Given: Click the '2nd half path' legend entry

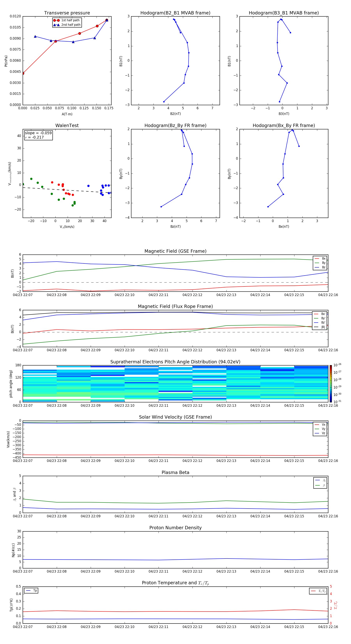Looking at the screenshot, I should 67,25.
